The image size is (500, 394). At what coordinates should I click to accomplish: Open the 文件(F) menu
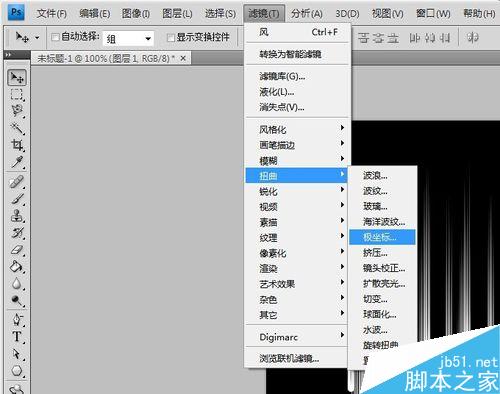pos(52,13)
